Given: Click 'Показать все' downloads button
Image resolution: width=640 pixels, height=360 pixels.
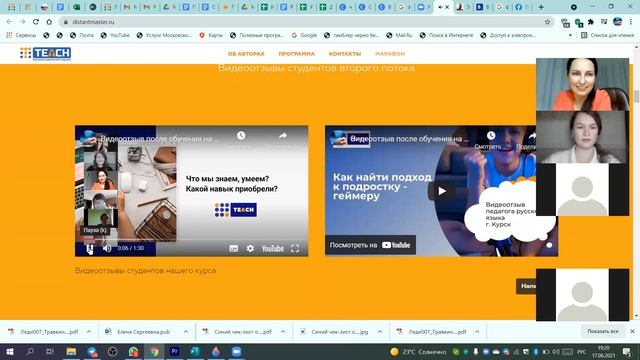Looking at the screenshot, I should coord(603,331).
